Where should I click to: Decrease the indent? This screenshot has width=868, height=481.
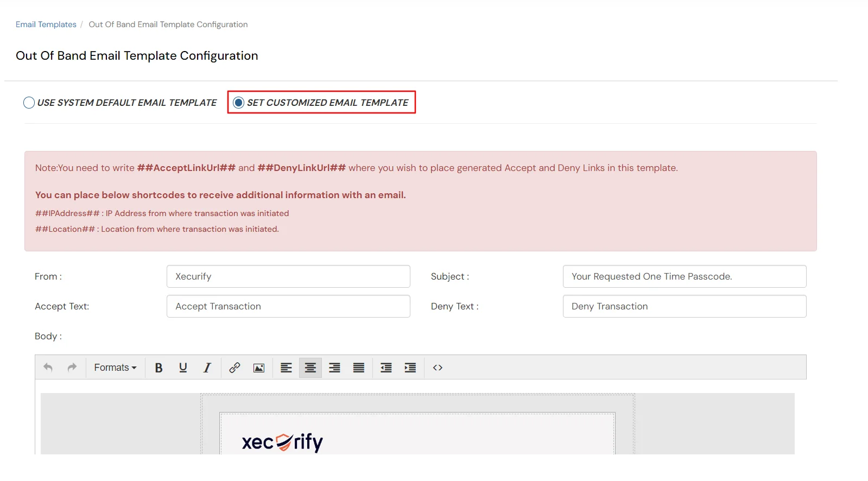click(x=386, y=368)
